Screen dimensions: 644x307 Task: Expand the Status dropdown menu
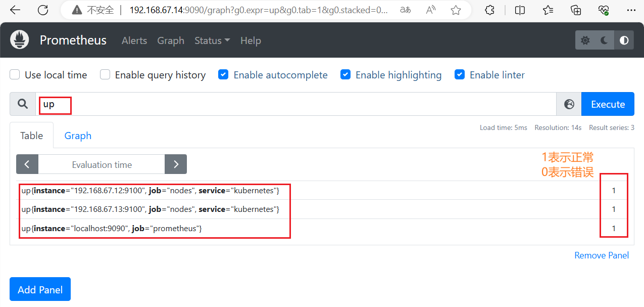coord(212,40)
